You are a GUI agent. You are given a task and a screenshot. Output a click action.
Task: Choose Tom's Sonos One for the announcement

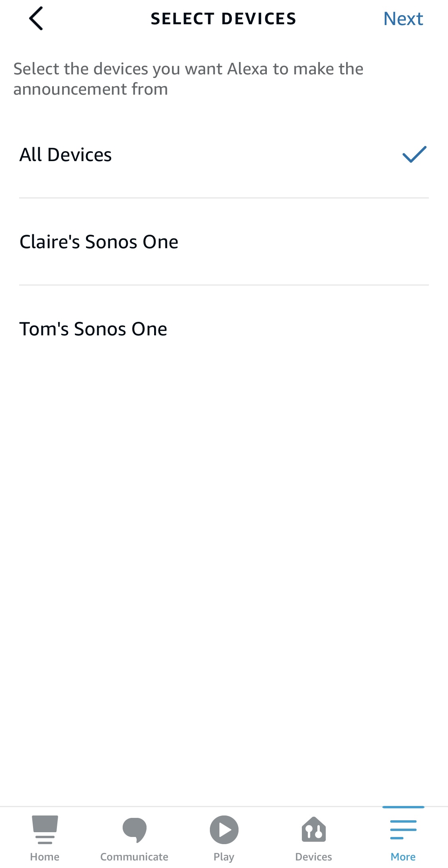click(x=93, y=329)
